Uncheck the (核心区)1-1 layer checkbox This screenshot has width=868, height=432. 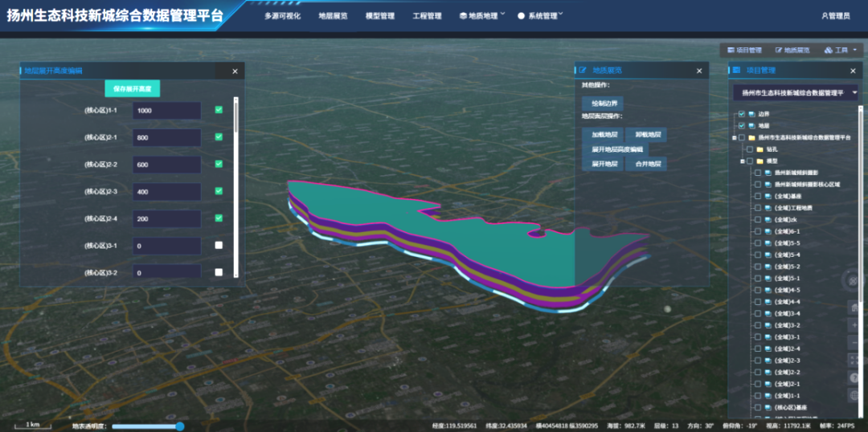pos(219,110)
